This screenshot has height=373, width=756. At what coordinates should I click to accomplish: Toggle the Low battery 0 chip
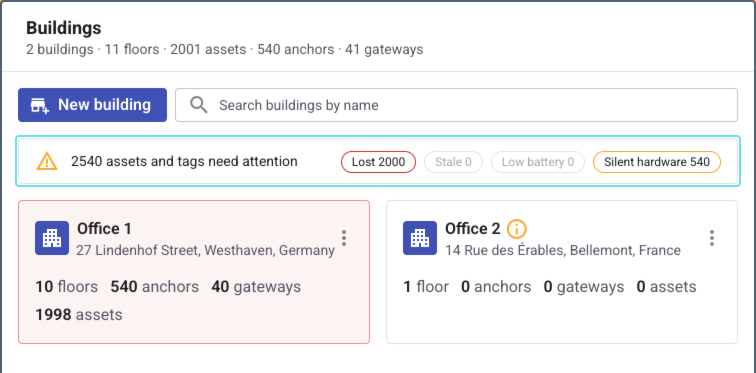tap(538, 162)
